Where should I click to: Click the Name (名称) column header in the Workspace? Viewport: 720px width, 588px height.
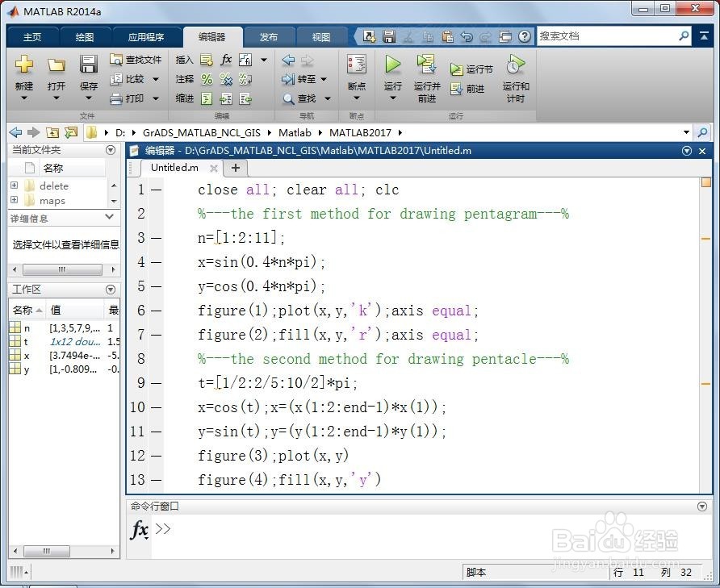click(27, 311)
